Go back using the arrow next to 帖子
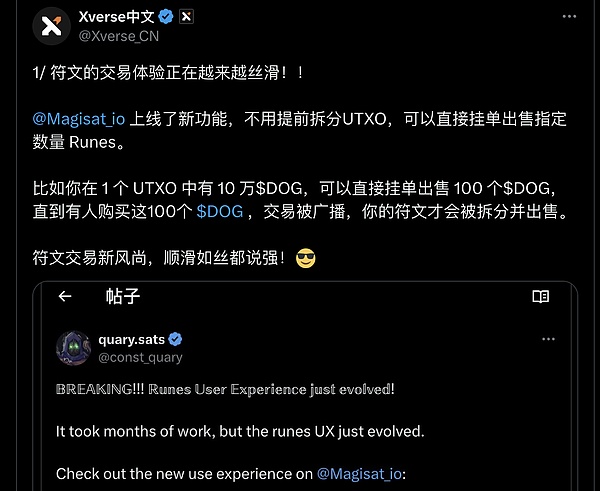Viewport: 600px width, 491px height. click(65, 296)
